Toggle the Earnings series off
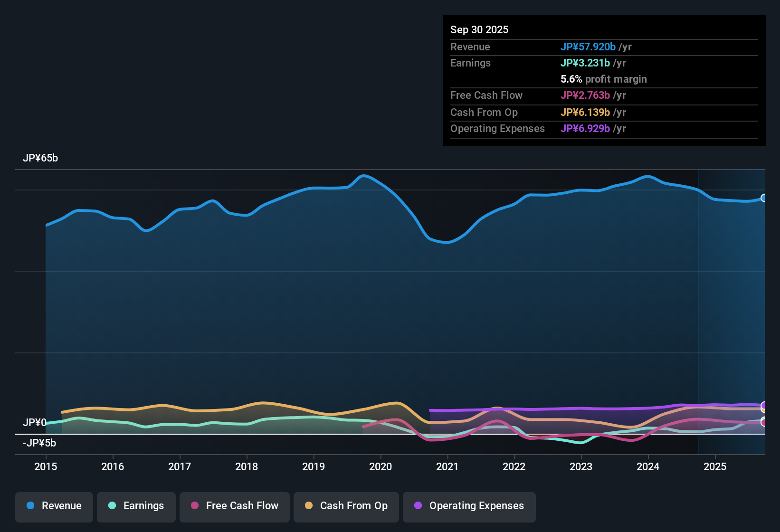The image size is (780, 532). click(x=136, y=506)
